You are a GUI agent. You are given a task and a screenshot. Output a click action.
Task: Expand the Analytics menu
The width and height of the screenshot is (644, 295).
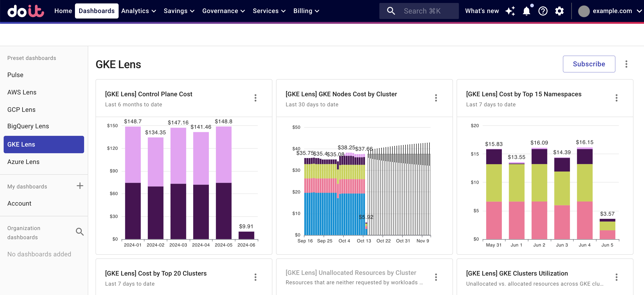[x=138, y=11]
